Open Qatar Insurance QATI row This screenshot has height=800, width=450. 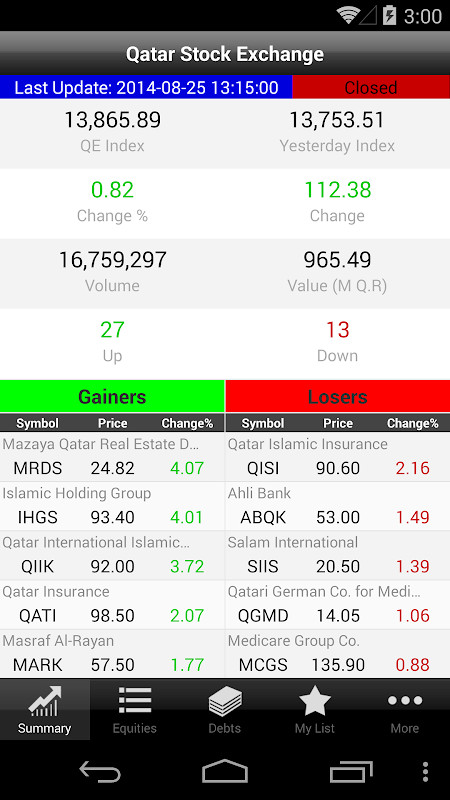(112, 604)
